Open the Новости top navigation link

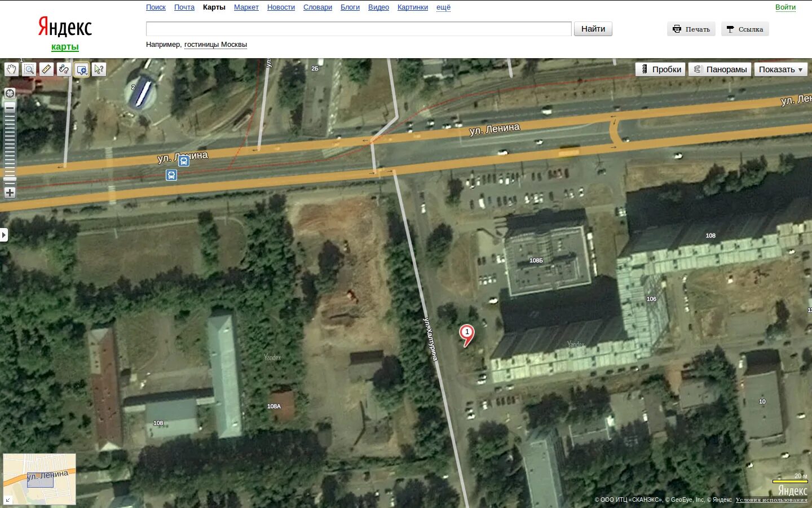click(x=281, y=7)
